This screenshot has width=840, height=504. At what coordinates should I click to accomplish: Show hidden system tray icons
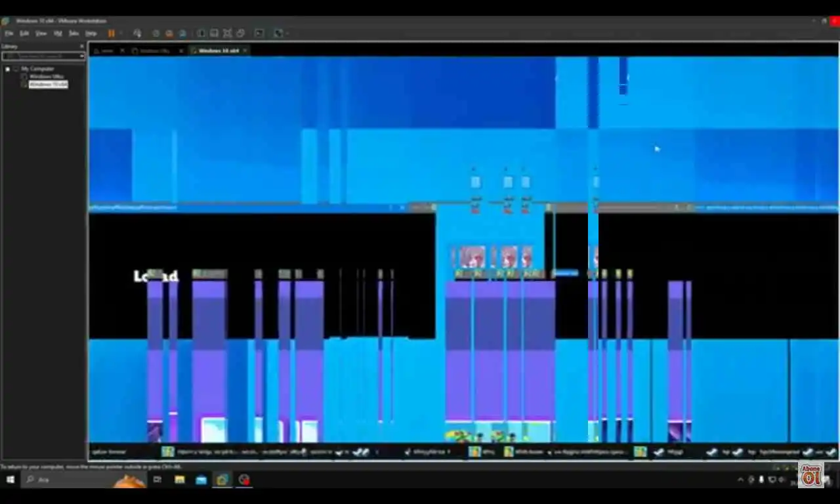pos(741,480)
